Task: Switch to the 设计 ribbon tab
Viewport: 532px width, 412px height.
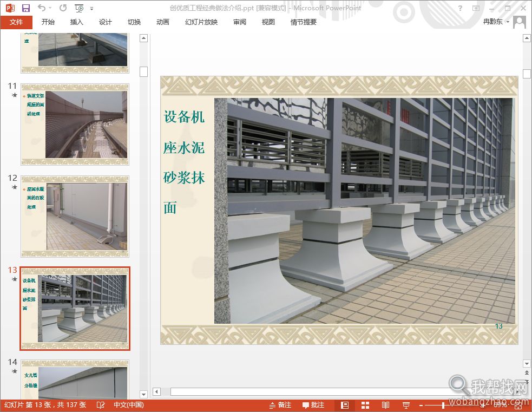Action: (x=106, y=22)
